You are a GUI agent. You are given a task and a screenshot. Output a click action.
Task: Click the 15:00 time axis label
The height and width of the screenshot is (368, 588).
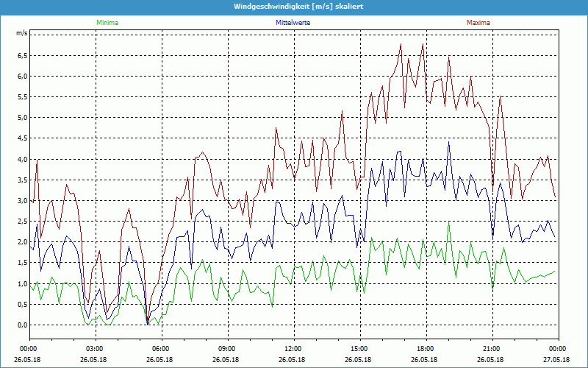coord(359,349)
